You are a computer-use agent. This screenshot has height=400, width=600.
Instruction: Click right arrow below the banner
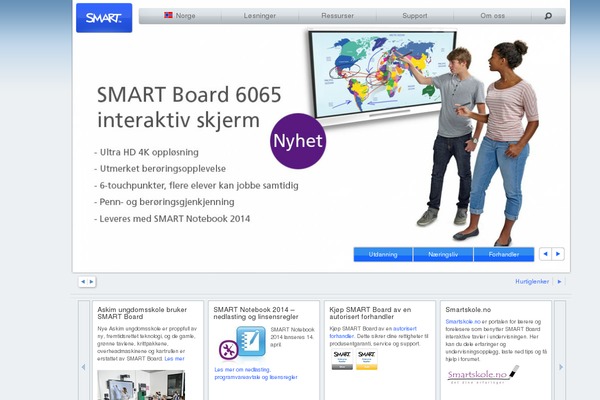coord(91,282)
